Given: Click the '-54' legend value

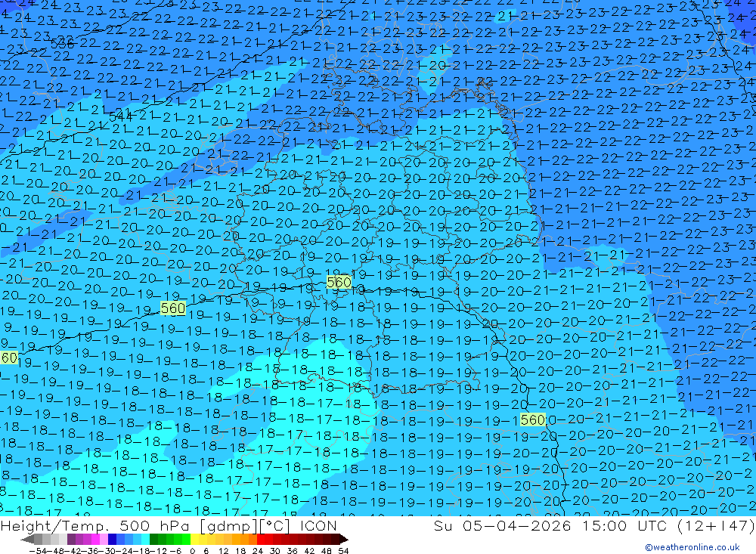Looking at the screenshot, I should (x=38, y=551).
